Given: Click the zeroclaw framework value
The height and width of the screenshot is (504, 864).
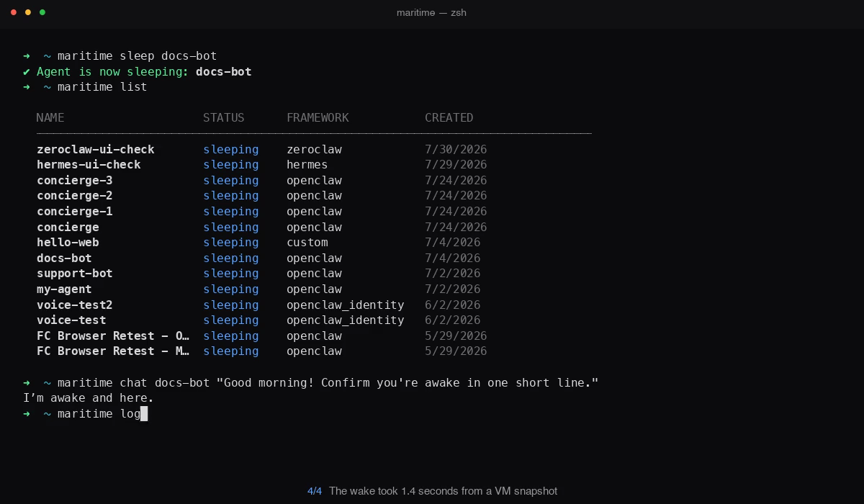Looking at the screenshot, I should tap(314, 149).
